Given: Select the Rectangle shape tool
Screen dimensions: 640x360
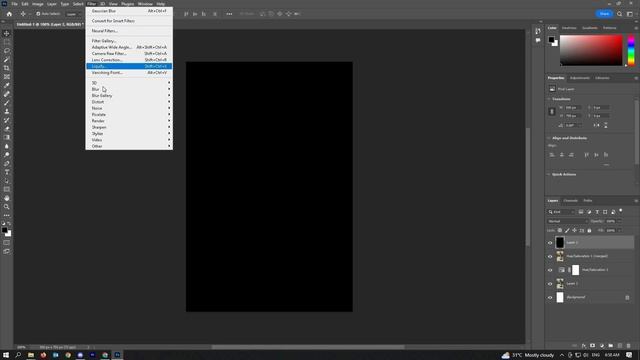Looking at the screenshot, I should pyautogui.click(x=7, y=189).
